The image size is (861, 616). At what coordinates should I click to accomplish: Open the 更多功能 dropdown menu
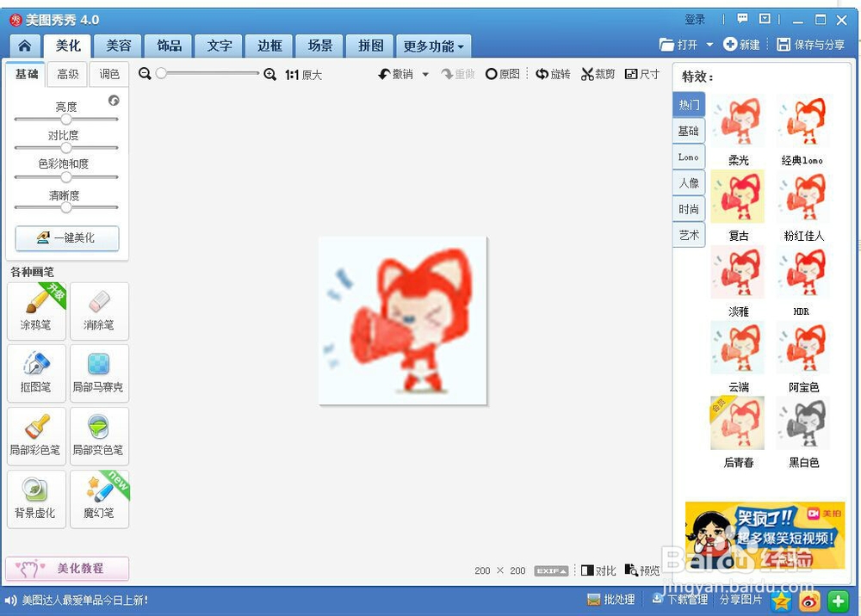(x=434, y=46)
